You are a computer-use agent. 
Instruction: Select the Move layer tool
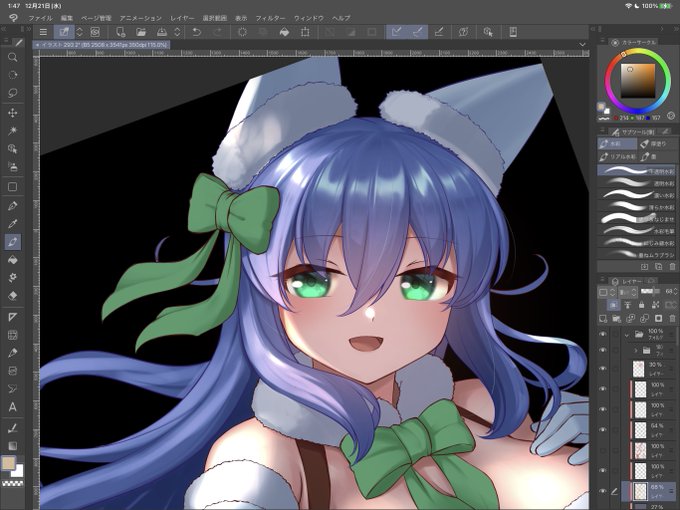(13, 113)
